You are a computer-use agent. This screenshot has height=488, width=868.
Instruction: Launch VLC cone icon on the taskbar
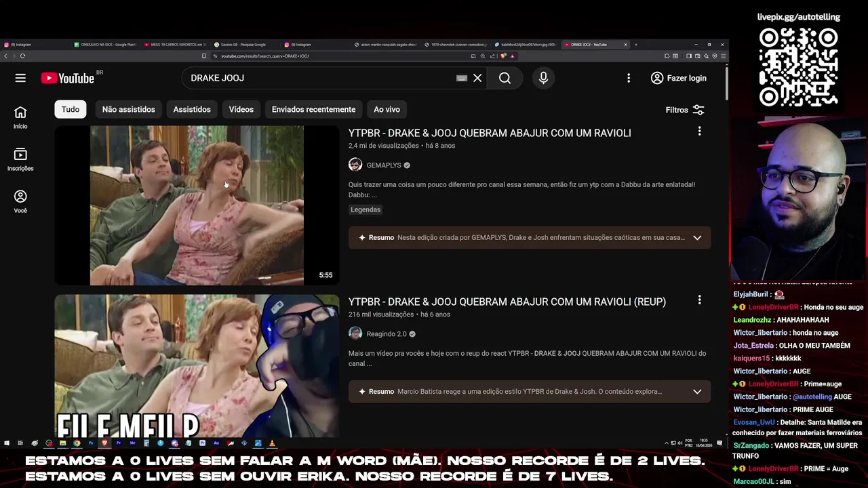(x=272, y=443)
